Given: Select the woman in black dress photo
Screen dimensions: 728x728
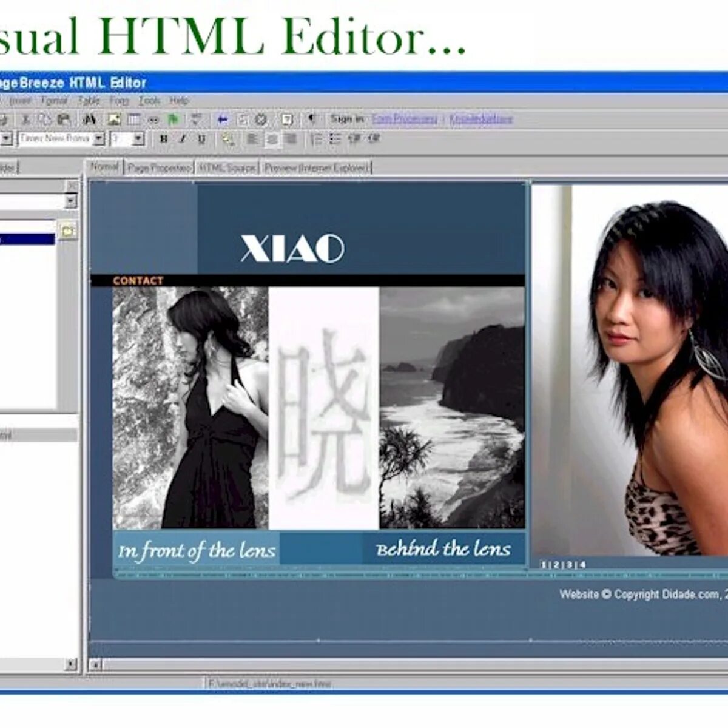Looking at the screenshot, I should coord(190,408).
